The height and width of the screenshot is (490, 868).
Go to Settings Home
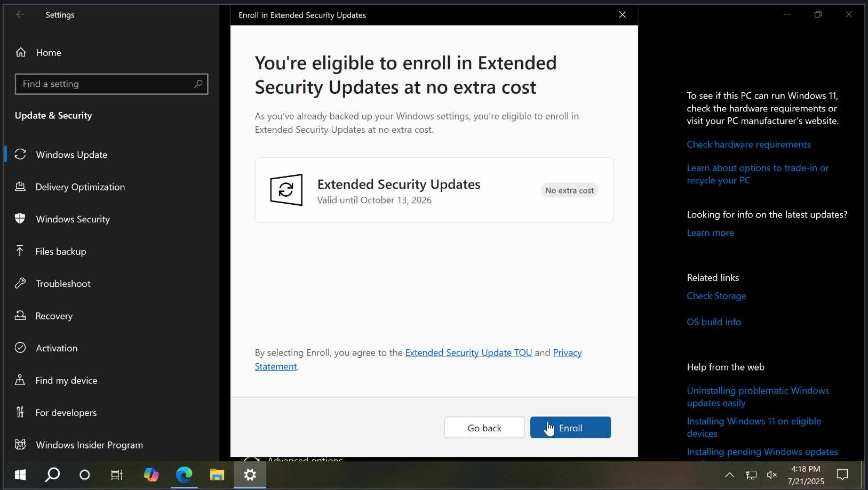click(49, 52)
